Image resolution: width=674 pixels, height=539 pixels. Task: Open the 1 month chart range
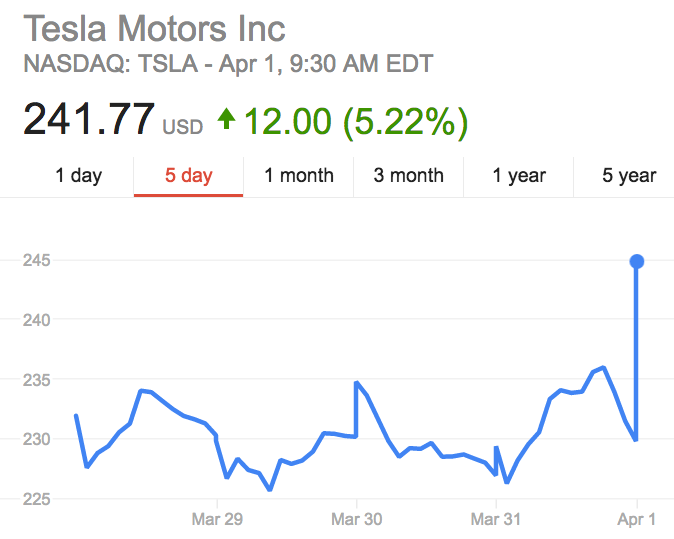[298, 176]
